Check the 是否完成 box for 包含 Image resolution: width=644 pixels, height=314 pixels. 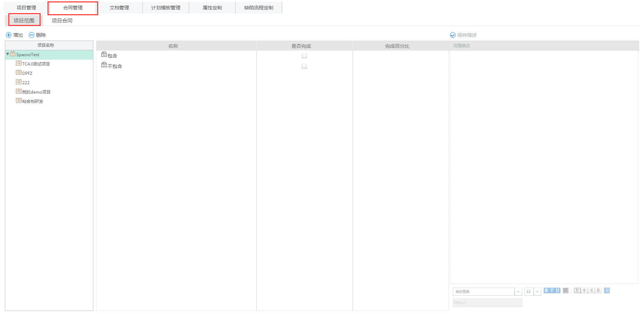point(304,56)
